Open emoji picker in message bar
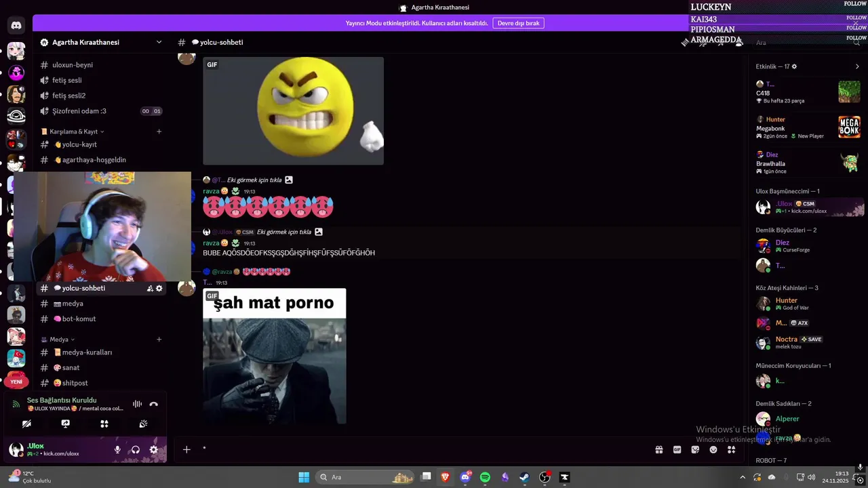Image resolution: width=868 pixels, height=488 pixels. tap(713, 449)
